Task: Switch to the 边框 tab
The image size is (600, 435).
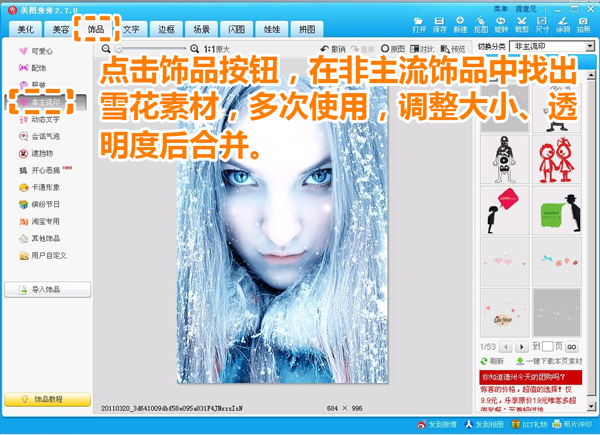Action: (x=166, y=29)
